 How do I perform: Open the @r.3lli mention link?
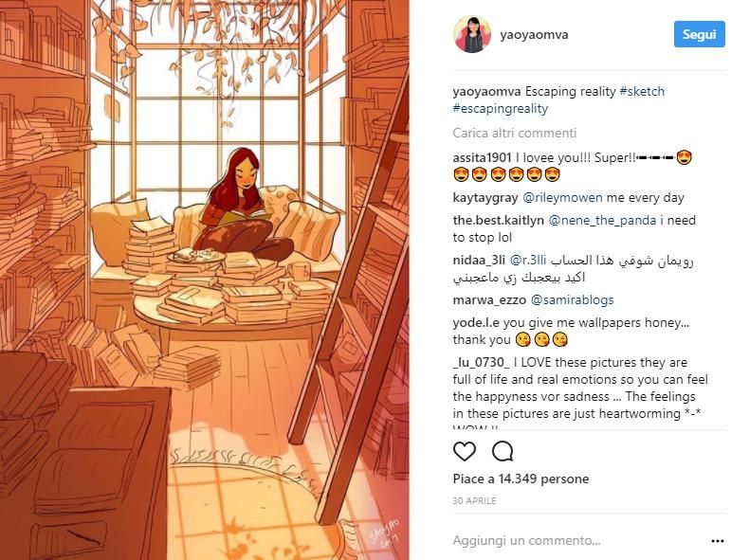pos(528,260)
